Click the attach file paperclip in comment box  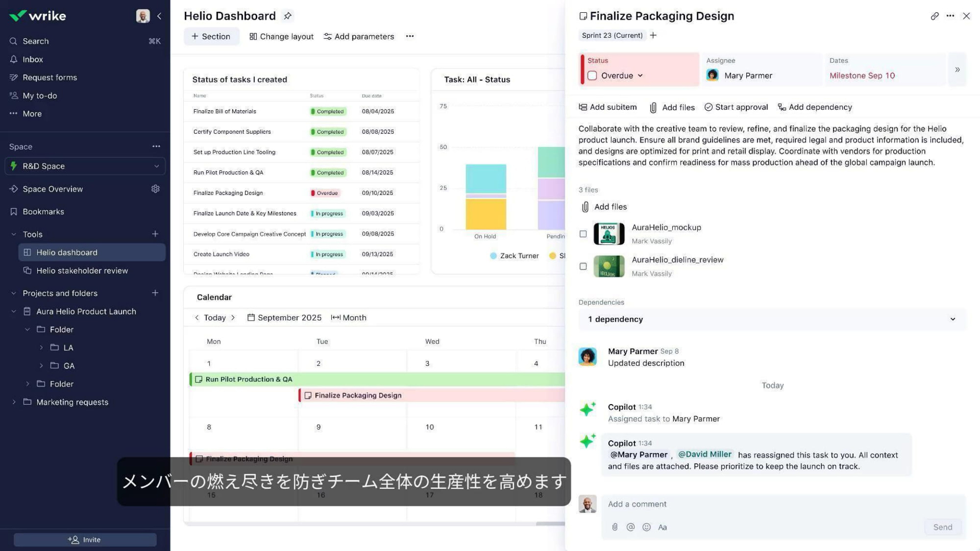coord(615,527)
